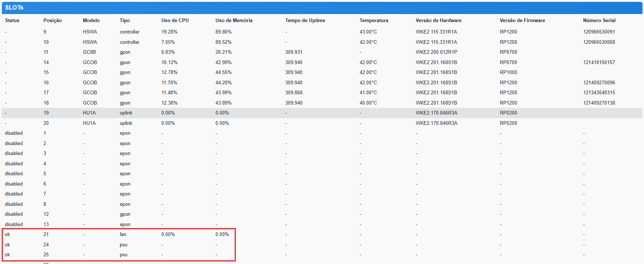Click hardware version WKE2.200.012R1P

(x=436, y=52)
